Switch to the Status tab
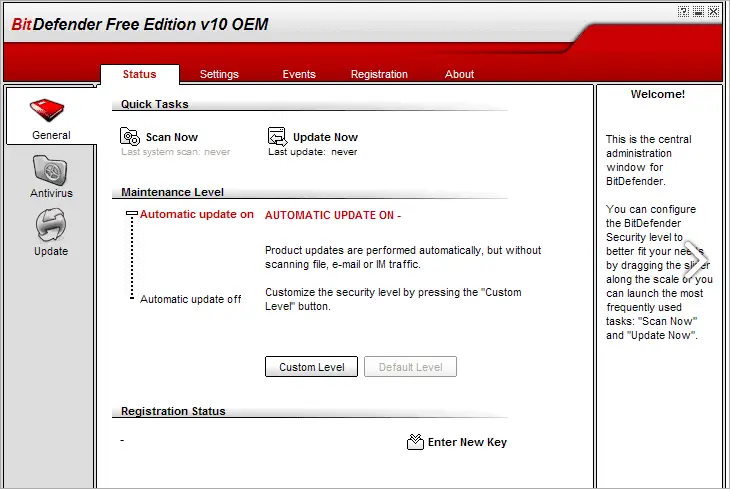 pyautogui.click(x=140, y=75)
